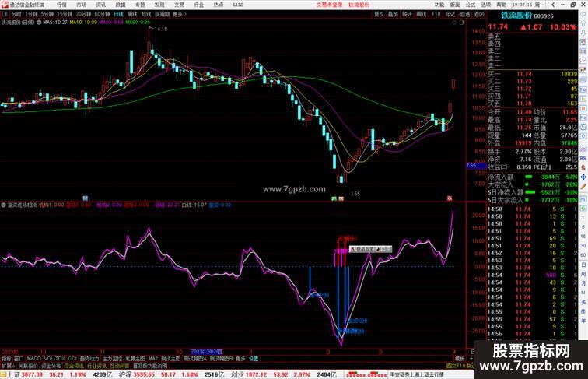Click the back arrow in title bar

553,5
